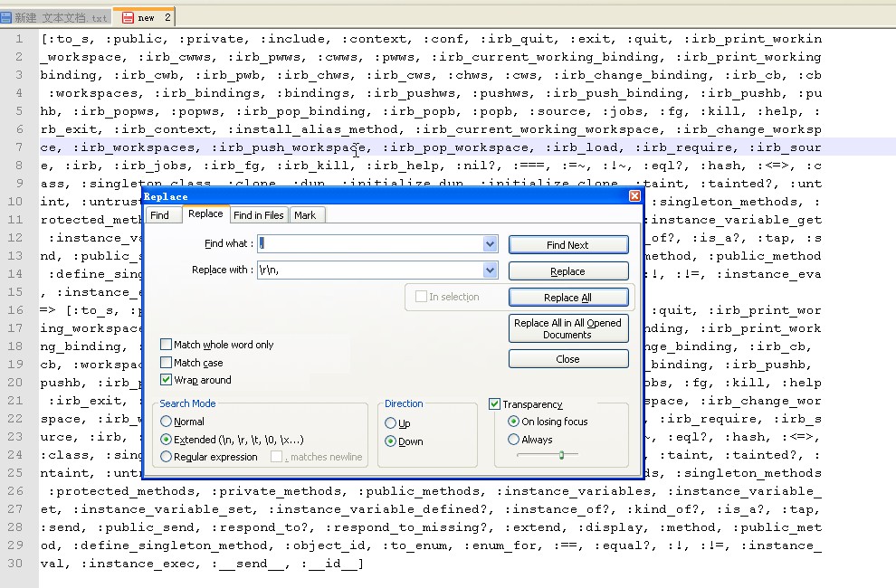Viewport: 896px width, 588px height.
Task: Expand the Find what history dropdown
Action: pyautogui.click(x=491, y=244)
